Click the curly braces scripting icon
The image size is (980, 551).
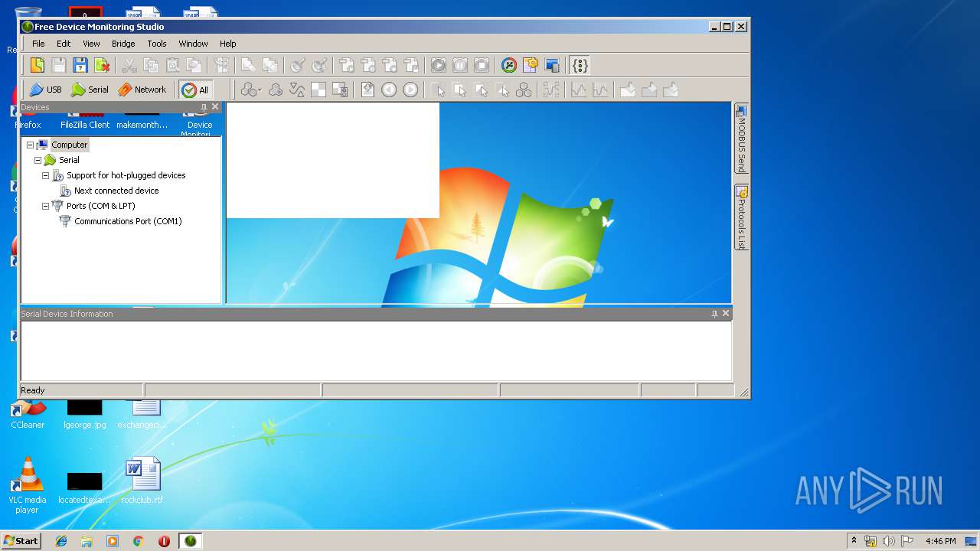pos(580,65)
